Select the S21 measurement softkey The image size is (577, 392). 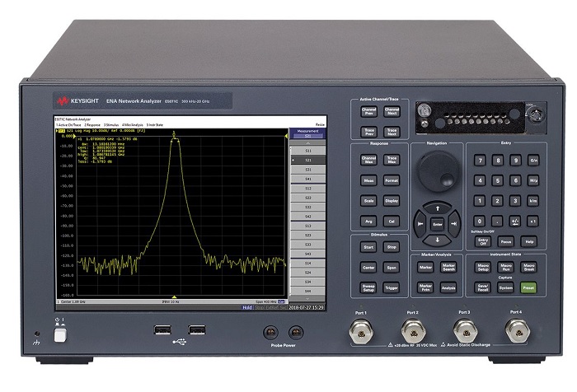[308, 160]
